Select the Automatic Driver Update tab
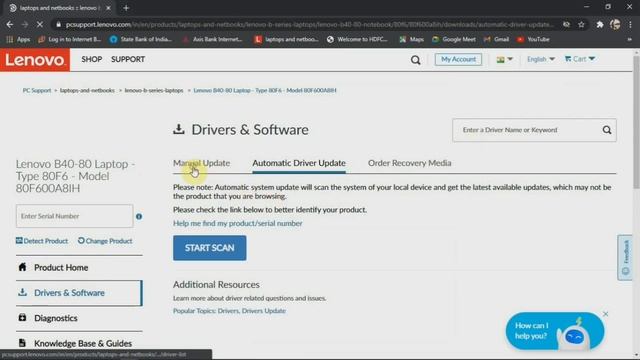 coord(299,163)
